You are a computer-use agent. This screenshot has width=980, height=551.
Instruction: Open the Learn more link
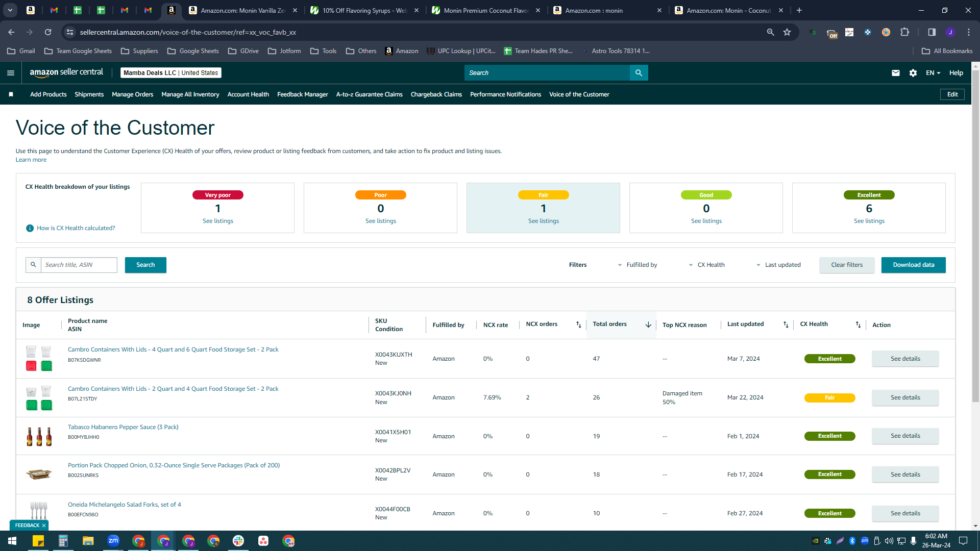point(31,160)
